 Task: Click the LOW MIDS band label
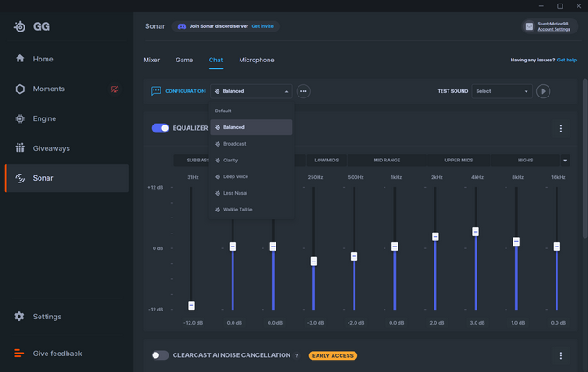coord(326,161)
